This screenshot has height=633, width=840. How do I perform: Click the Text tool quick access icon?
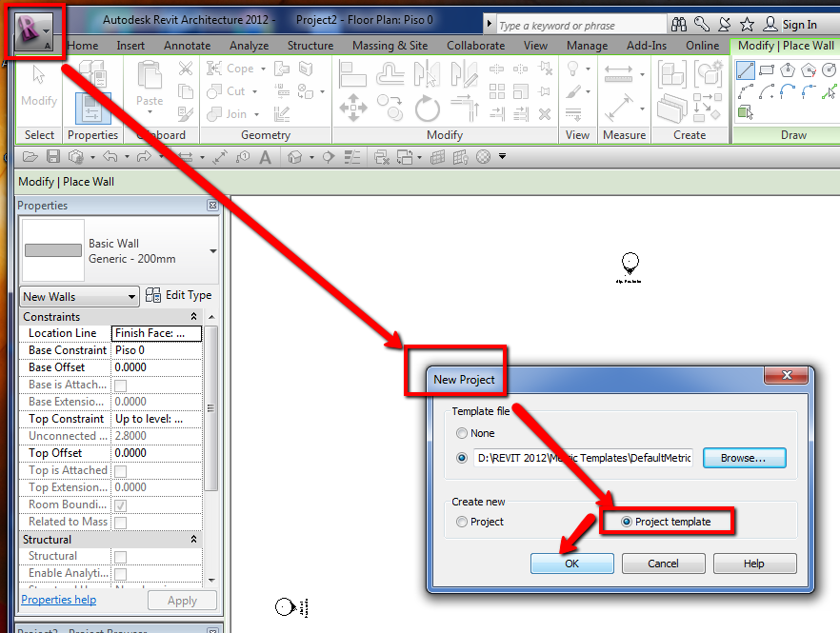[x=265, y=157]
